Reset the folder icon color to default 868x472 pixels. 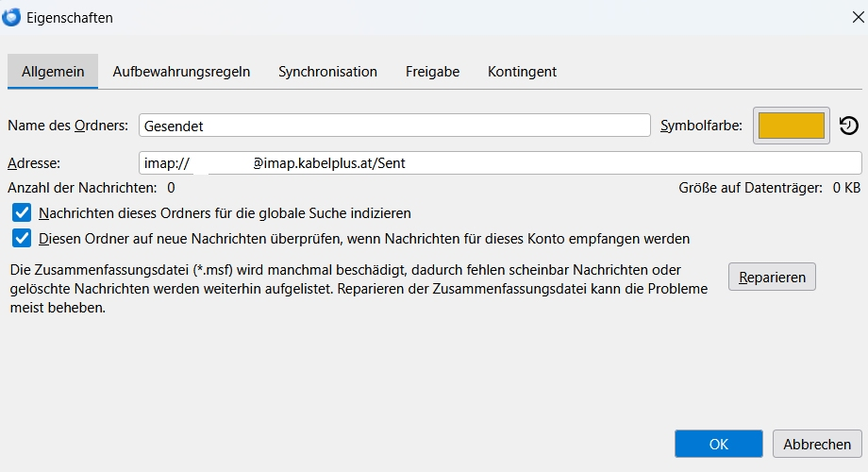[848, 126]
